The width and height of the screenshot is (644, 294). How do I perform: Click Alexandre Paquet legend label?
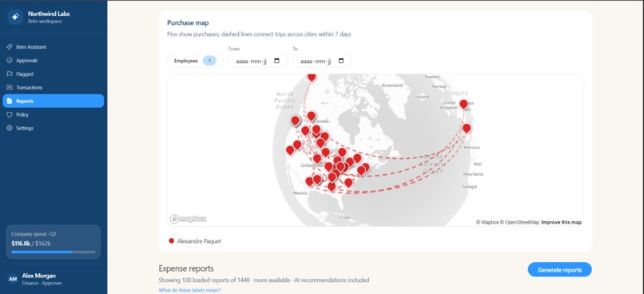tap(199, 241)
